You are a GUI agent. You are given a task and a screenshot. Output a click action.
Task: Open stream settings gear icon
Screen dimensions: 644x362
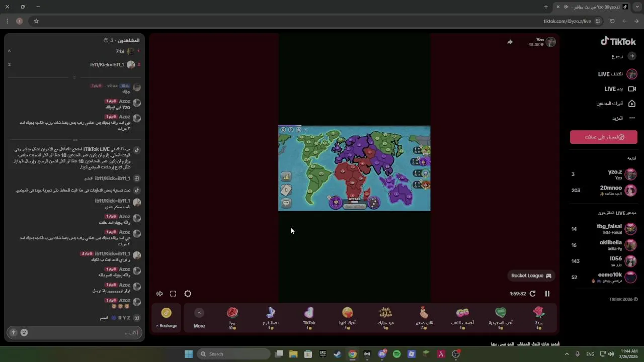[x=188, y=294]
